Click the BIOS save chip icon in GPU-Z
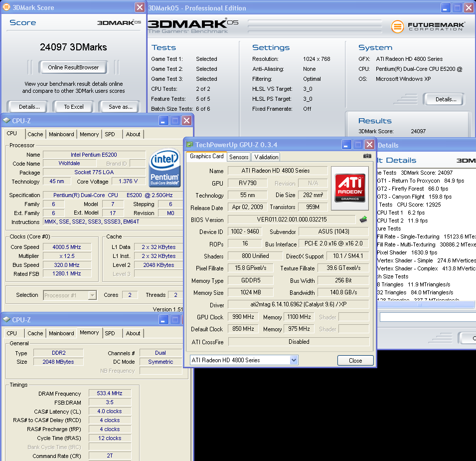This screenshot has height=461, width=476. 363,220
